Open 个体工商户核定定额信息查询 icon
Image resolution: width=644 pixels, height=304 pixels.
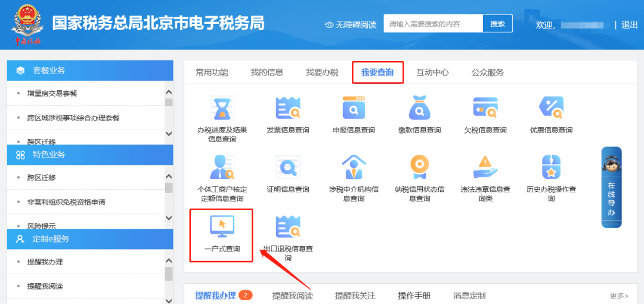(x=222, y=167)
